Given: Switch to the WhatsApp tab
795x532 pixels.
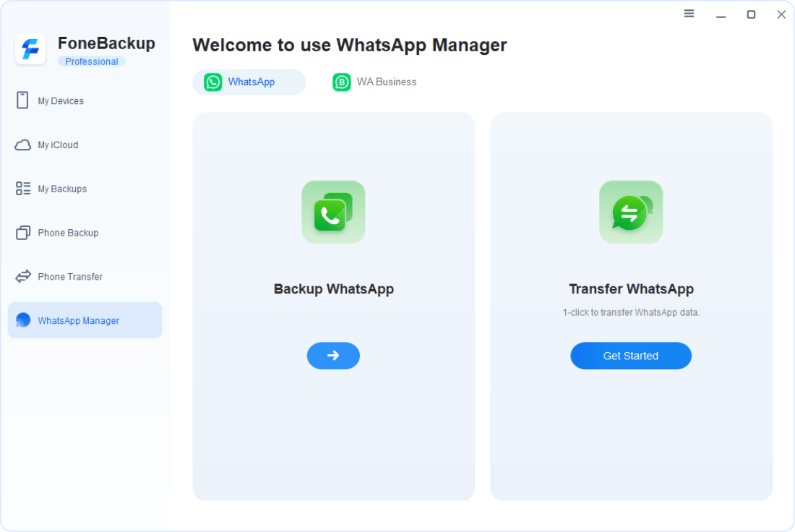Looking at the screenshot, I should click(x=249, y=82).
